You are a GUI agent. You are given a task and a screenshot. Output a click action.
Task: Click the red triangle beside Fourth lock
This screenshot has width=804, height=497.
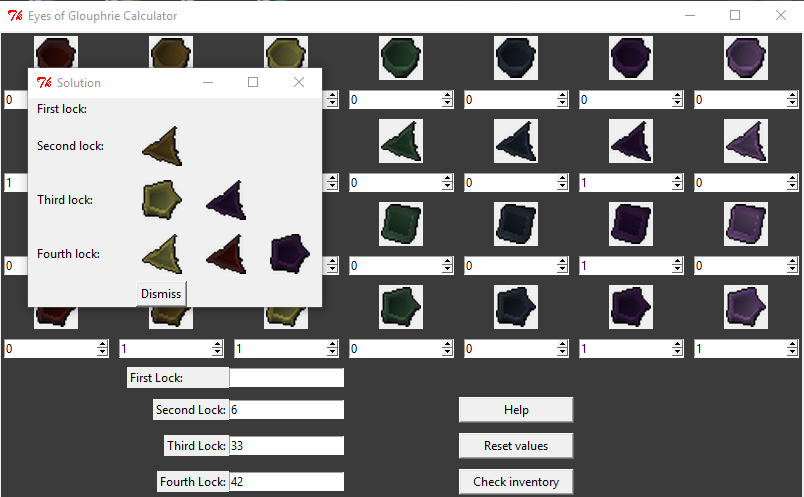coord(226,254)
